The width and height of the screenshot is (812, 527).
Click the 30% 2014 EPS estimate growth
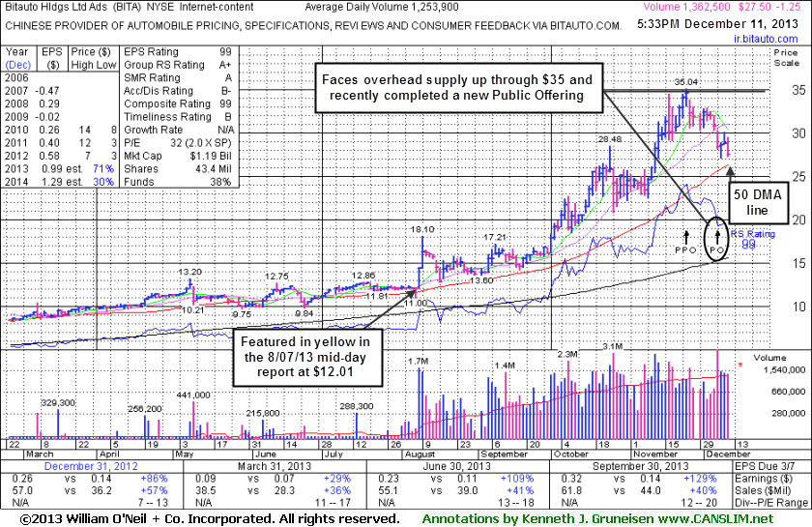point(103,182)
